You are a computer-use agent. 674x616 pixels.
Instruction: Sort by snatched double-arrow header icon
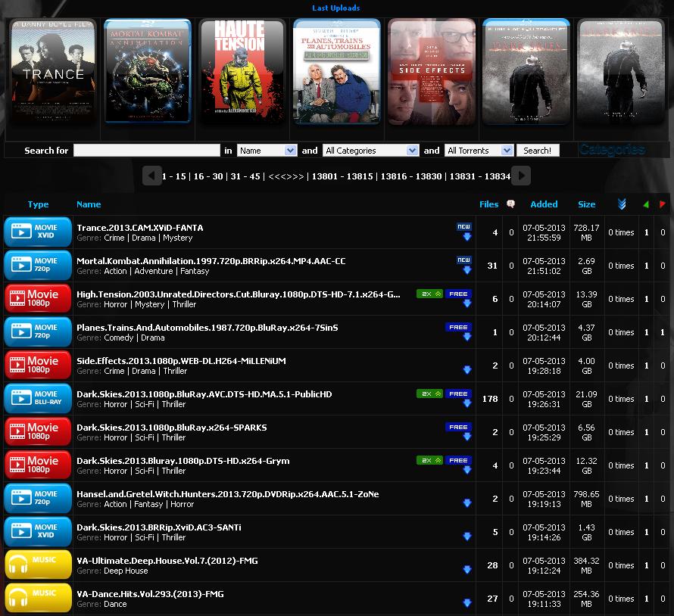tap(622, 204)
